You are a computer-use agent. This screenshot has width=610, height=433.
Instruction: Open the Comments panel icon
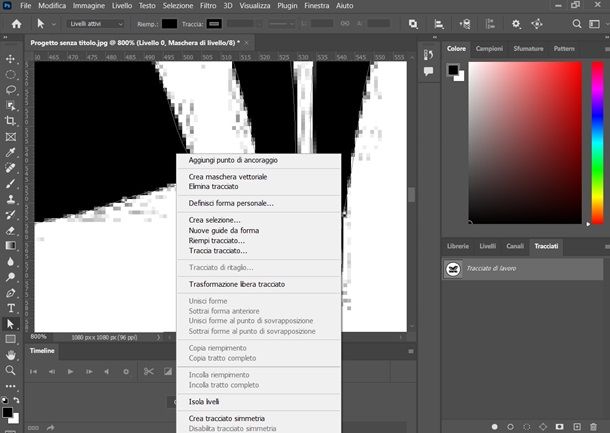click(428, 72)
